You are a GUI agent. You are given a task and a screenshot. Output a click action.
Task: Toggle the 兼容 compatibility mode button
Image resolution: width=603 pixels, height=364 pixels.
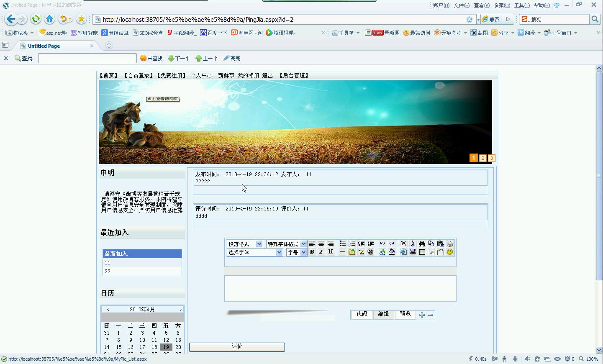pyautogui.click(x=491, y=19)
